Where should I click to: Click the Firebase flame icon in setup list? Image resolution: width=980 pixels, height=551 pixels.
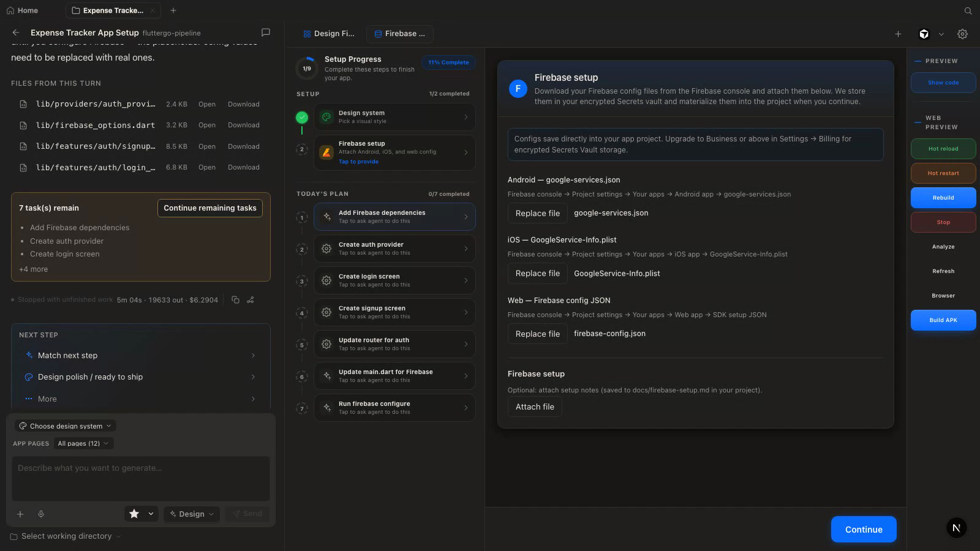coord(326,152)
